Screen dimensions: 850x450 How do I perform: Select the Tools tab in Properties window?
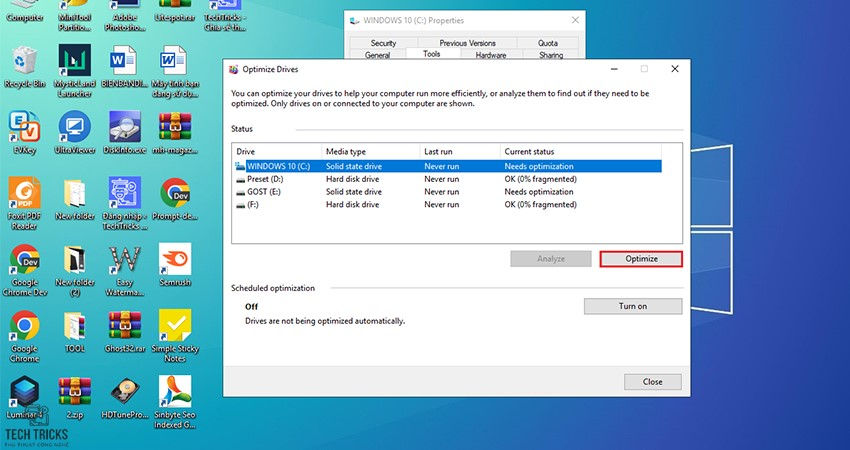[432, 54]
